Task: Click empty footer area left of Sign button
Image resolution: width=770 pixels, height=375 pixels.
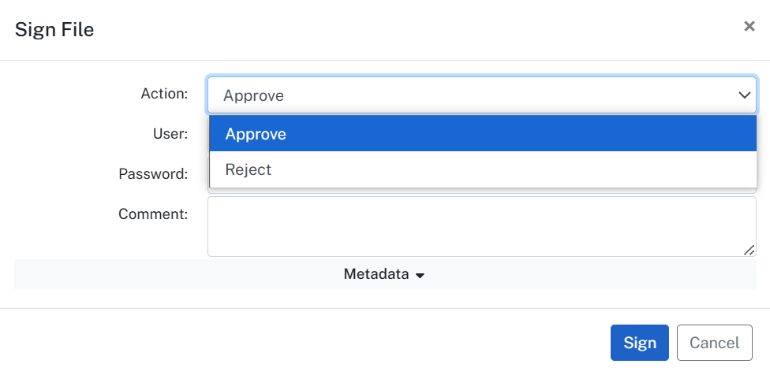Action: coord(304,343)
